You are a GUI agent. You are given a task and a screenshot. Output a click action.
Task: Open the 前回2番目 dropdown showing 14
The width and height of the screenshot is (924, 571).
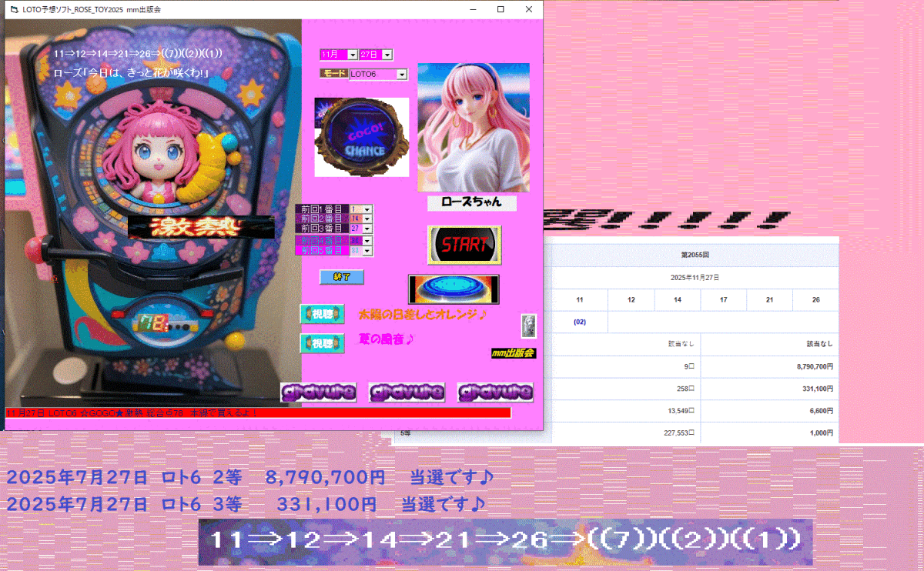point(367,219)
